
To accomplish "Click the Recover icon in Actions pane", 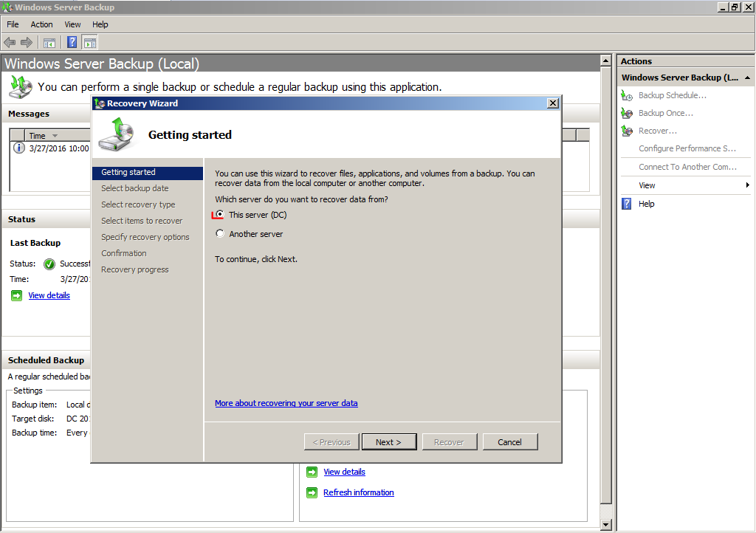I will coord(627,131).
